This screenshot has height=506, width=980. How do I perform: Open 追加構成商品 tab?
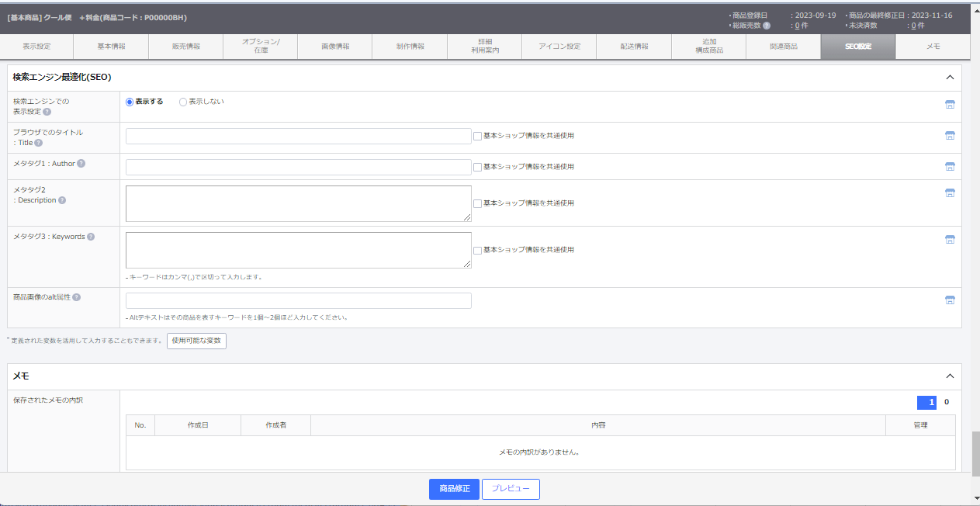coord(709,47)
